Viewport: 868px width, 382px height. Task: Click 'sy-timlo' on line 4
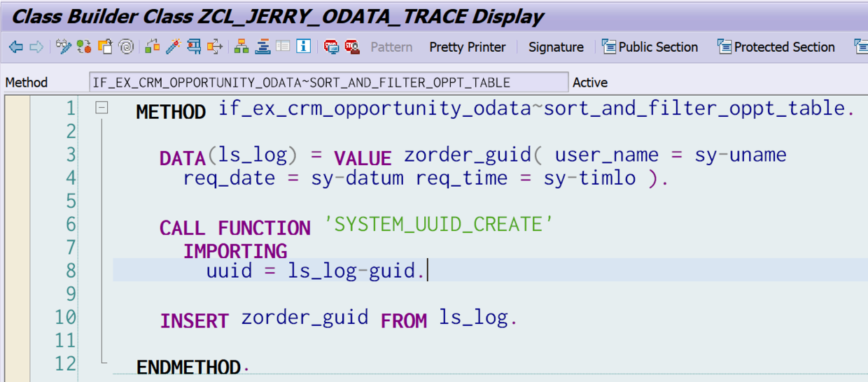pyautogui.click(x=589, y=178)
